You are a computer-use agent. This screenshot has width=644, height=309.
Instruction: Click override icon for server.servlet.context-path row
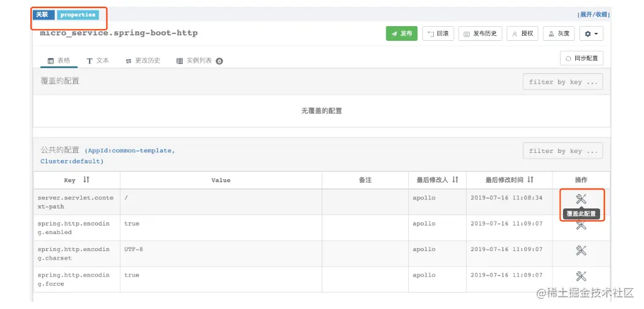point(581,199)
